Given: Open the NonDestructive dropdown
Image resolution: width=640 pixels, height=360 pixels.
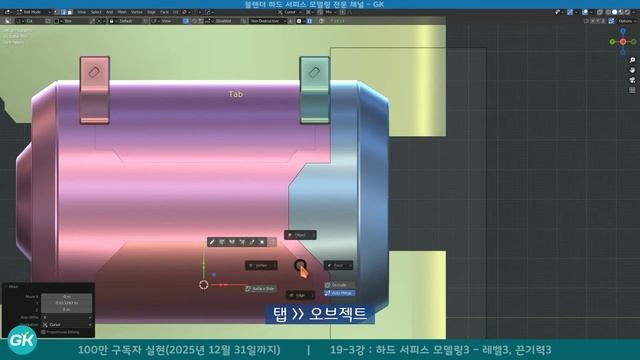Looking at the screenshot, I should pyautogui.click(x=268, y=21).
